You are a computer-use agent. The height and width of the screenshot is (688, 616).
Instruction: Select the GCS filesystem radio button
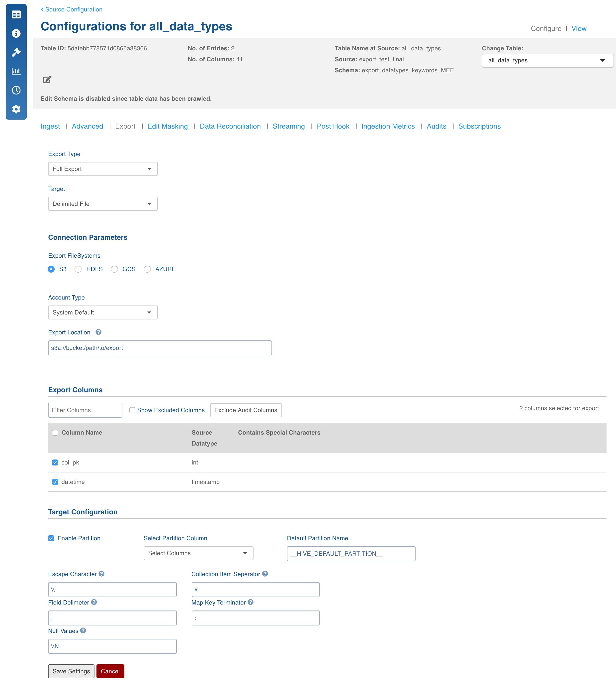[114, 269]
